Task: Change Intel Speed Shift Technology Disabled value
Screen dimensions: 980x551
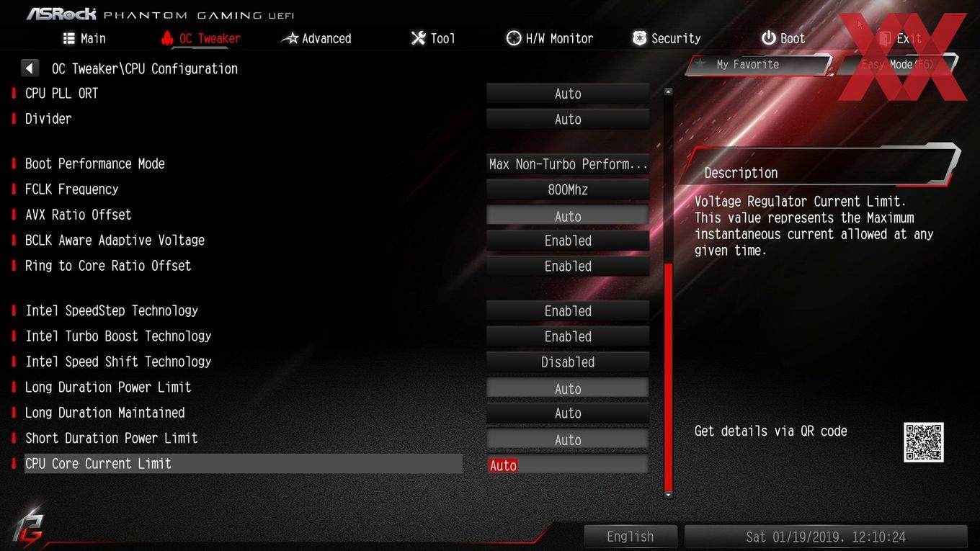Action: coord(568,362)
